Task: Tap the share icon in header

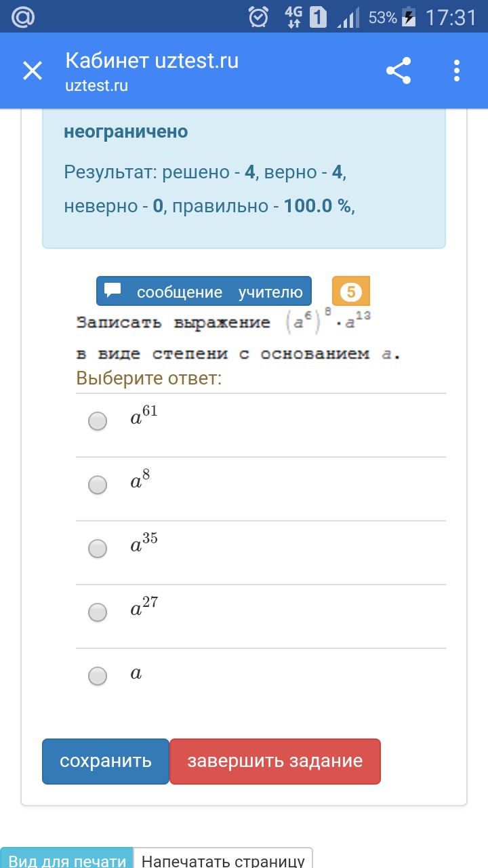Action: click(x=399, y=71)
